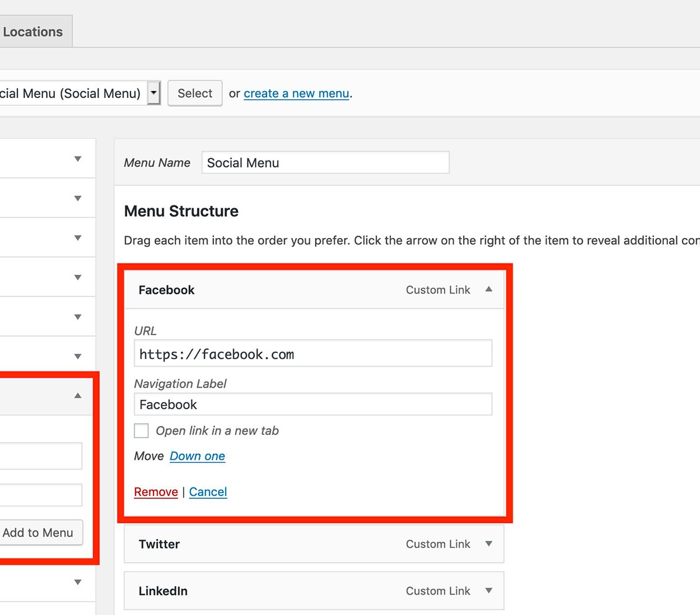Focus the Menu Name input field
Screen dimensions: 700x615
[325, 163]
